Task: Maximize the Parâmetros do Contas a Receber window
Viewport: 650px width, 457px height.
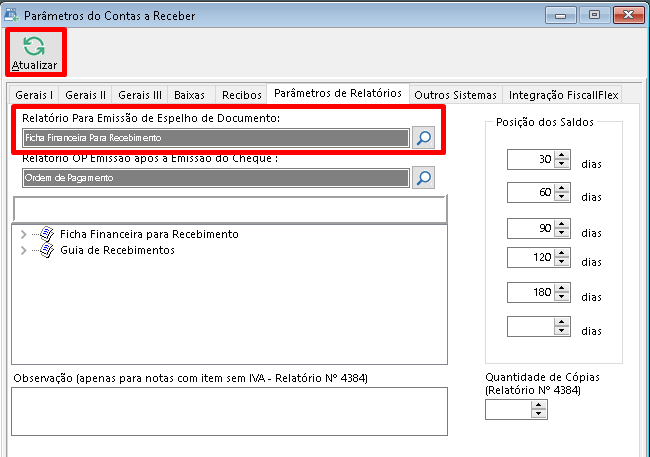Action: coord(594,15)
